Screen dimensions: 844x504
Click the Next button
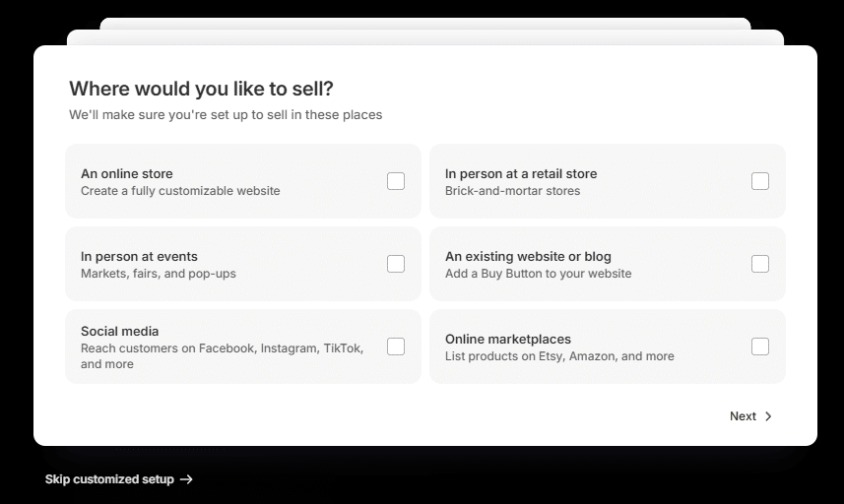pyautogui.click(x=750, y=415)
